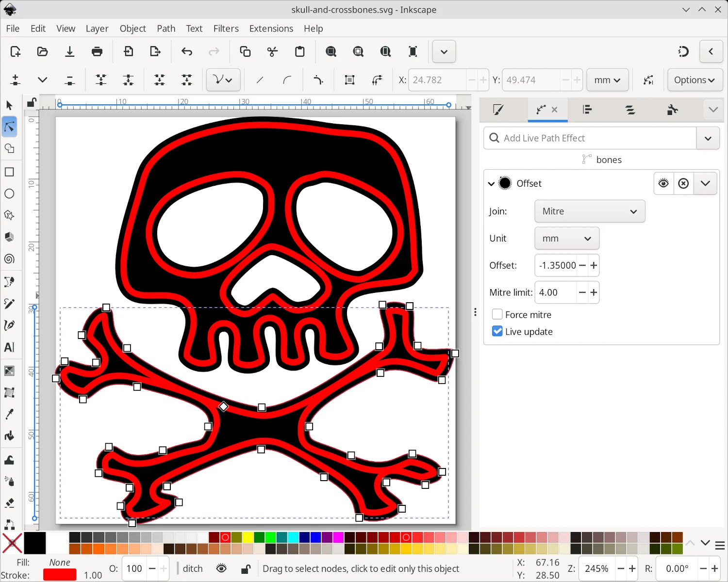Insert new node button
Image resolution: width=728 pixels, height=582 pixels.
(x=15, y=80)
